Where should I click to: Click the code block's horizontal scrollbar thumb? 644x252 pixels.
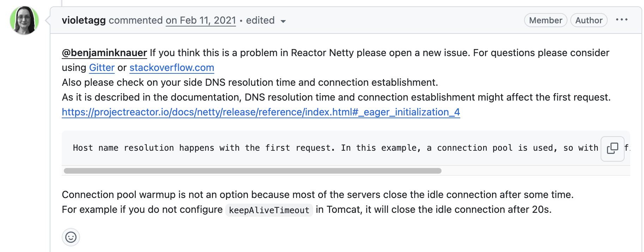click(252, 171)
